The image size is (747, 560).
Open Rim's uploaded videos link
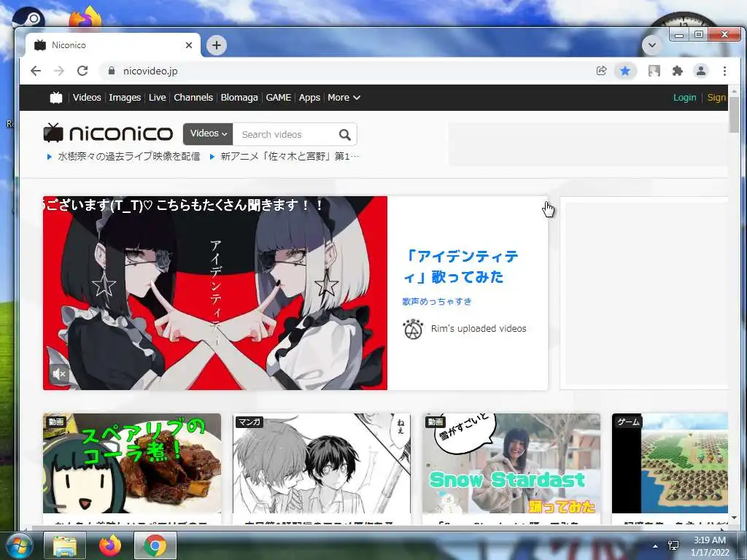[x=479, y=329]
